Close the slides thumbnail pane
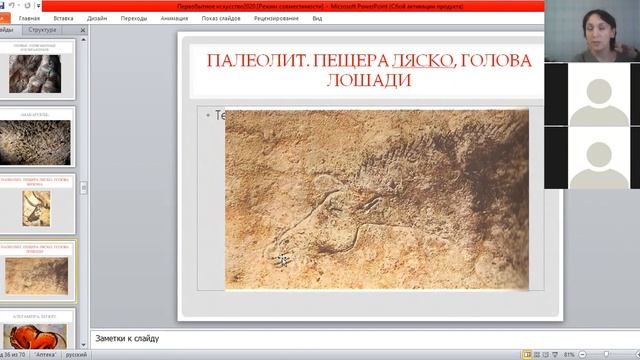This screenshot has height=360, width=640. click(x=83, y=30)
